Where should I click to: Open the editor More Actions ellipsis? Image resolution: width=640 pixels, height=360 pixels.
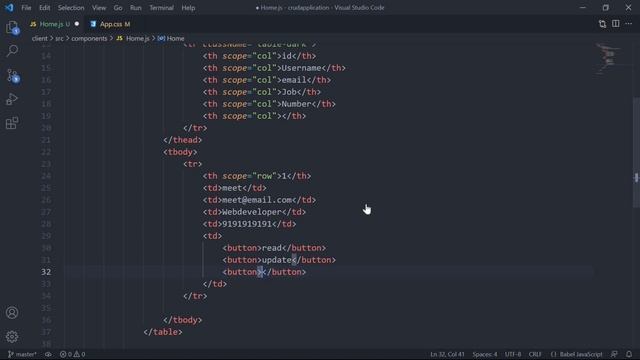pyautogui.click(x=629, y=24)
